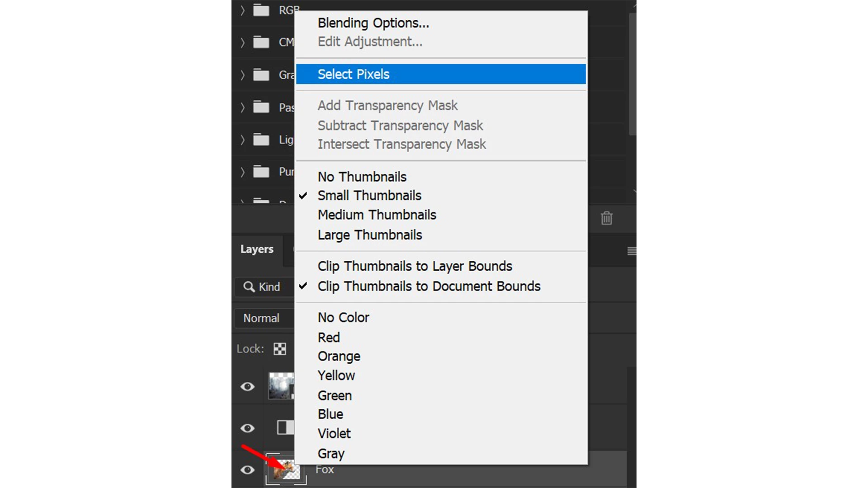Screen dimensions: 868x488
Task: Select Large Thumbnails option
Action: click(x=370, y=235)
